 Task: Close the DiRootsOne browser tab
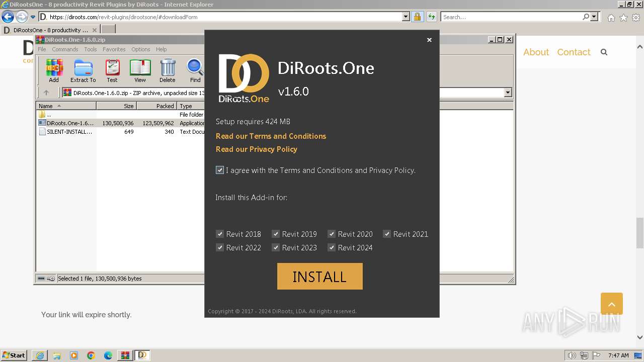[95, 30]
